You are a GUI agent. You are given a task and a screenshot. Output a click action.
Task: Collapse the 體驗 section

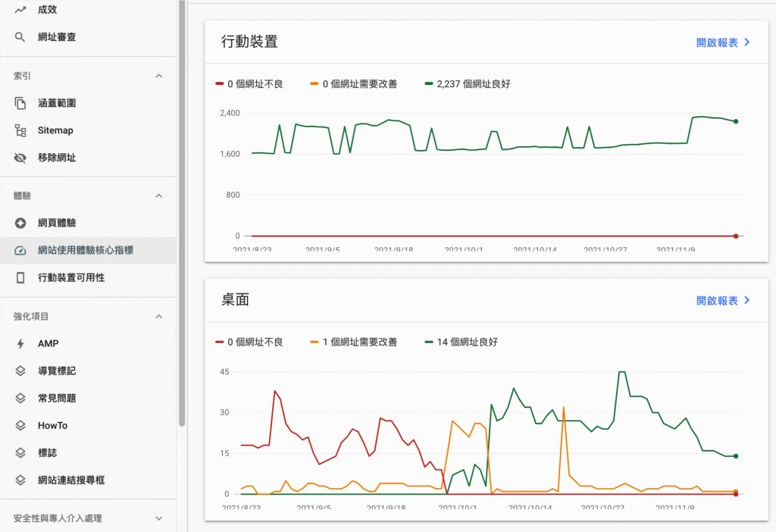click(x=159, y=196)
